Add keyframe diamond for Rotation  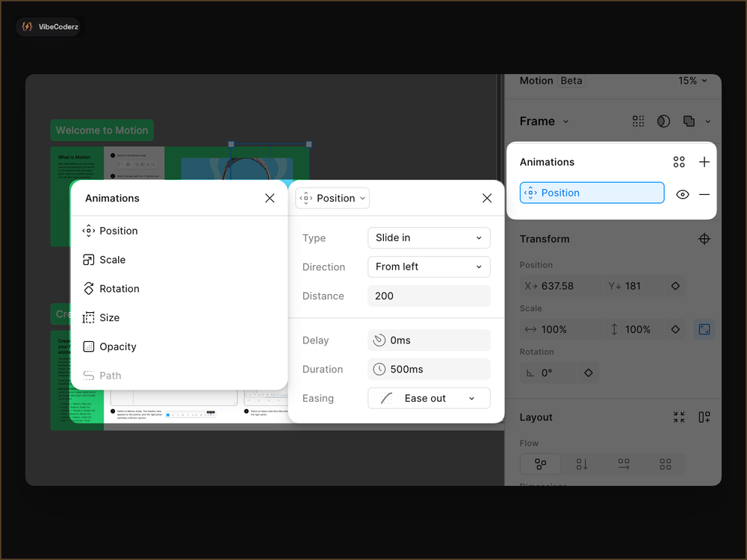[589, 373]
